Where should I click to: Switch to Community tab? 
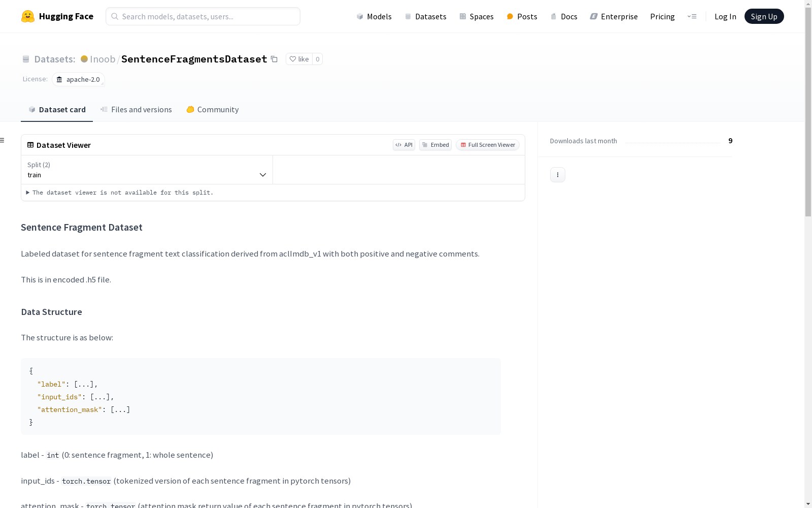[x=213, y=110]
